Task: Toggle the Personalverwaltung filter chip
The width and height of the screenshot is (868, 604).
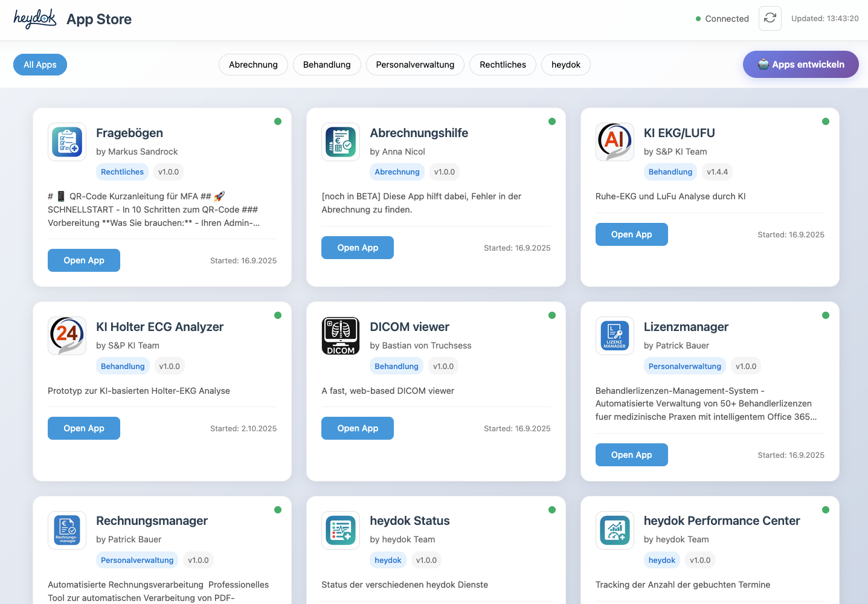Action: coord(415,65)
